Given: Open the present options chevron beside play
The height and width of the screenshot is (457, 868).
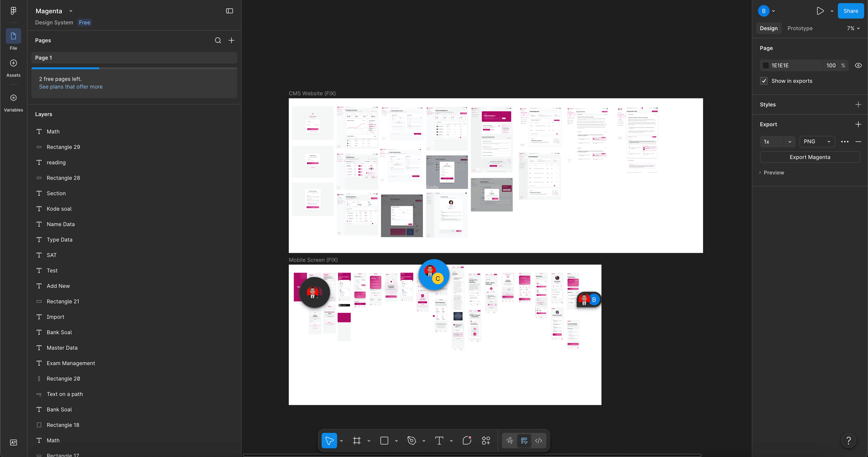Looking at the screenshot, I should (832, 11).
